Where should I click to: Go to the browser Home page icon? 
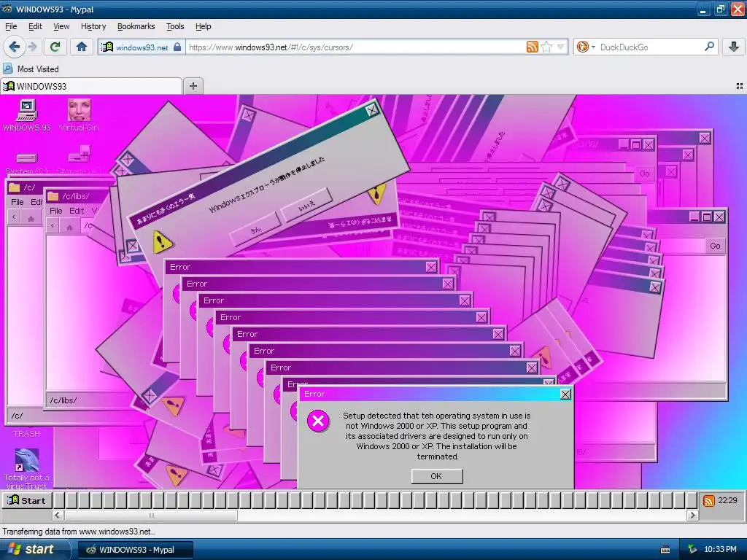pyautogui.click(x=82, y=47)
